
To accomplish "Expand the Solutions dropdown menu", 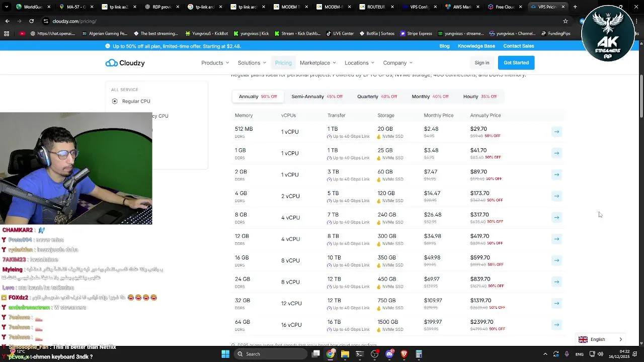I will [x=252, y=63].
